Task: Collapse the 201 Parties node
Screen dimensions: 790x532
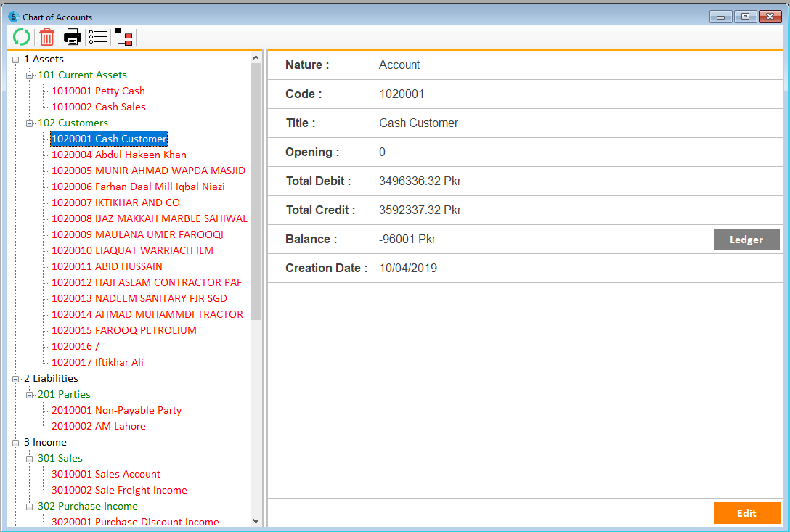Action: tap(29, 395)
